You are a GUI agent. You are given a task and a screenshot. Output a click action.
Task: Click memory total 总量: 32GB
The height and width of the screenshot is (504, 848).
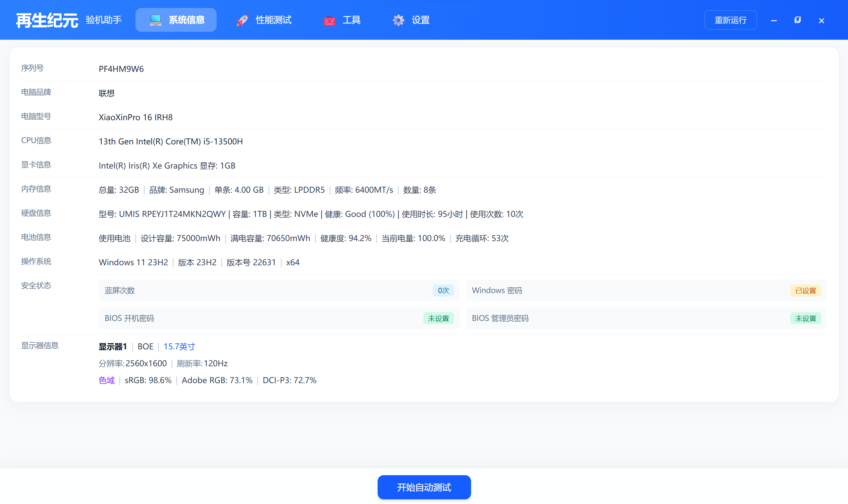point(119,190)
